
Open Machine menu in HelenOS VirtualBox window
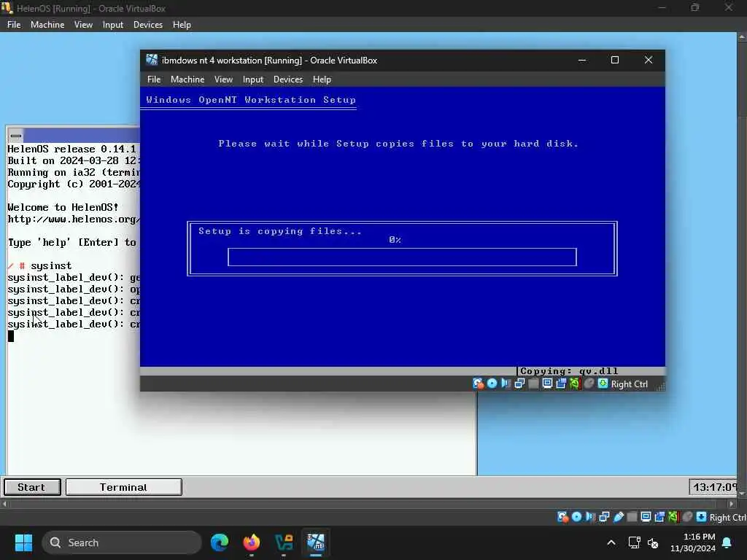pos(47,25)
